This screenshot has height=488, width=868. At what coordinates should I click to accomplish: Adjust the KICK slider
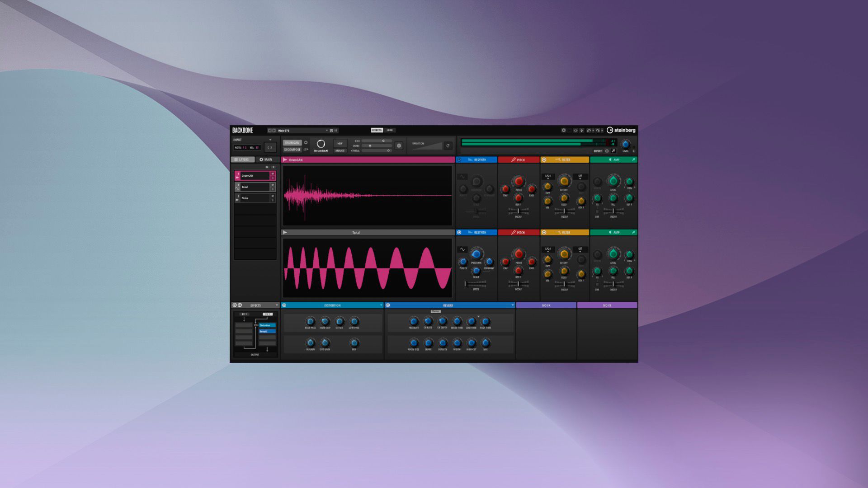click(376, 141)
